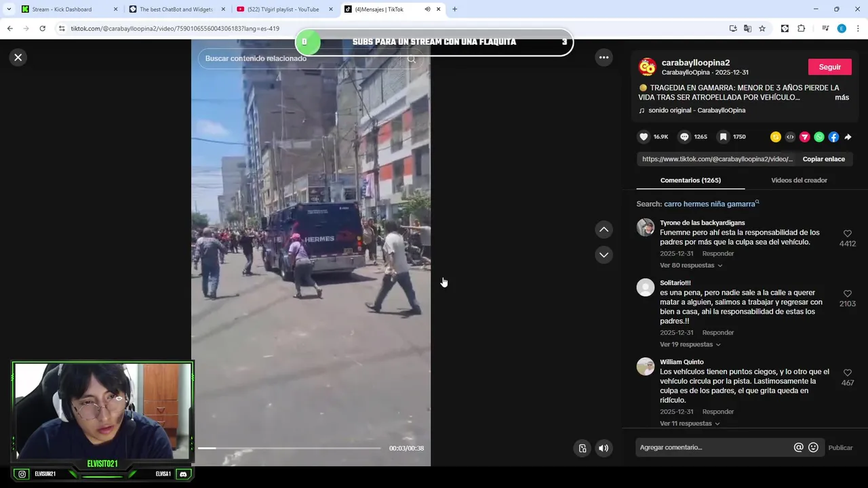Click Copiar enlace button
The width and height of the screenshot is (868, 488).
pos(823,159)
